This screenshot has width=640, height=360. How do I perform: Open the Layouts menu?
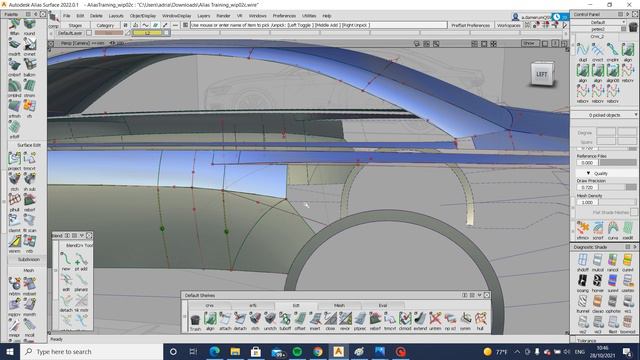tap(116, 16)
